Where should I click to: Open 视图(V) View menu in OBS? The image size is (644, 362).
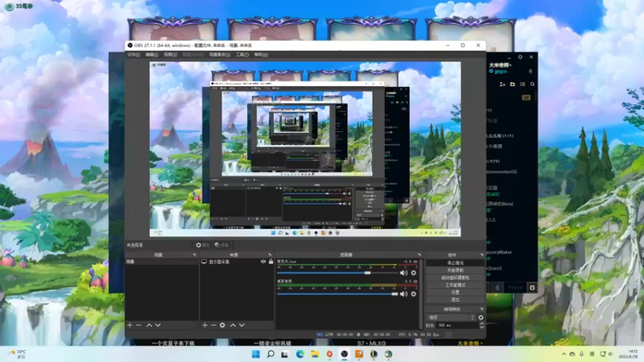(x=171, y=55)
